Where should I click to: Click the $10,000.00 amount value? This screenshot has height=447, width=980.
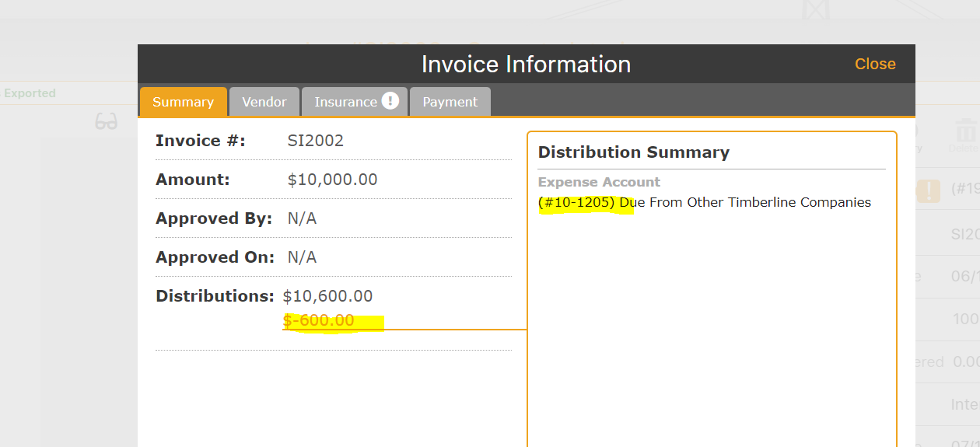pos(332,180)
